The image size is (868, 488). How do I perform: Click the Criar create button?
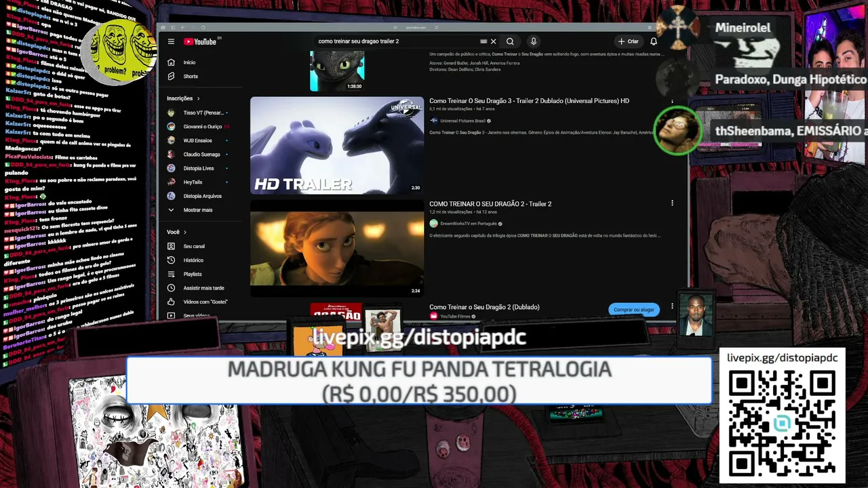pos(628,41)
